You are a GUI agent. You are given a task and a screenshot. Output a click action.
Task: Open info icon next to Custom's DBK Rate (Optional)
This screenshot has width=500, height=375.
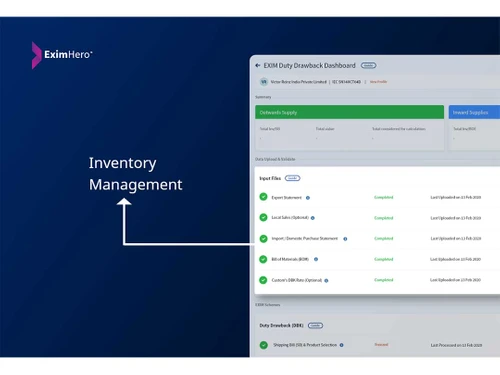326,281
